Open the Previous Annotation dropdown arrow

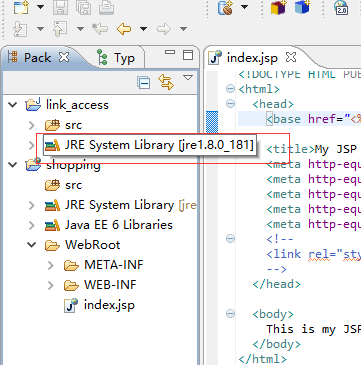80,29
